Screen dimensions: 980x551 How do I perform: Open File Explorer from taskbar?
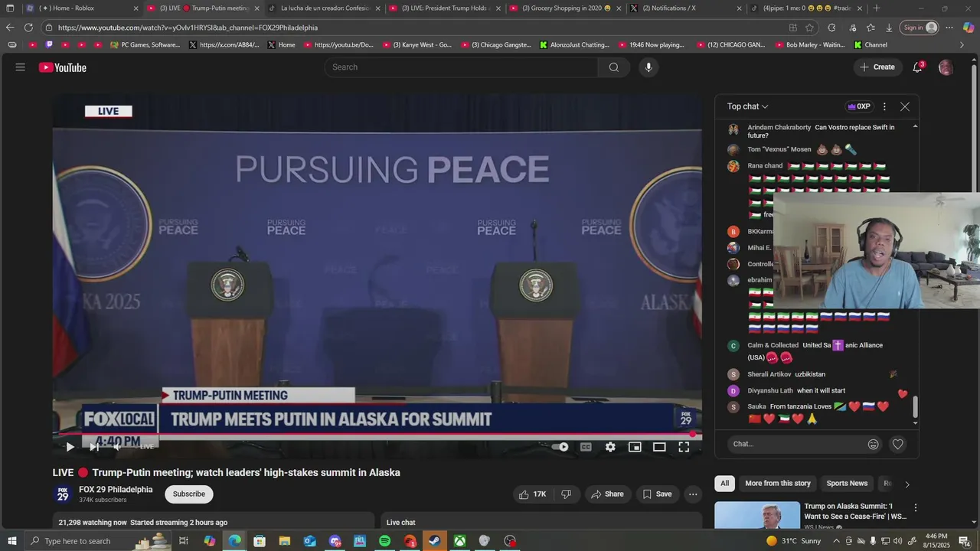(285, 541)
